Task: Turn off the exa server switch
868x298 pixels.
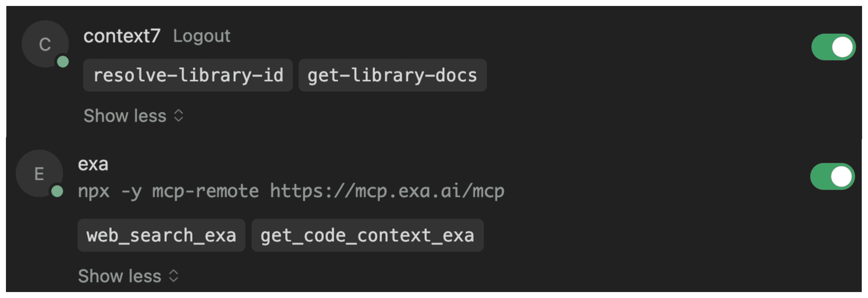Action: click(832, 177)
